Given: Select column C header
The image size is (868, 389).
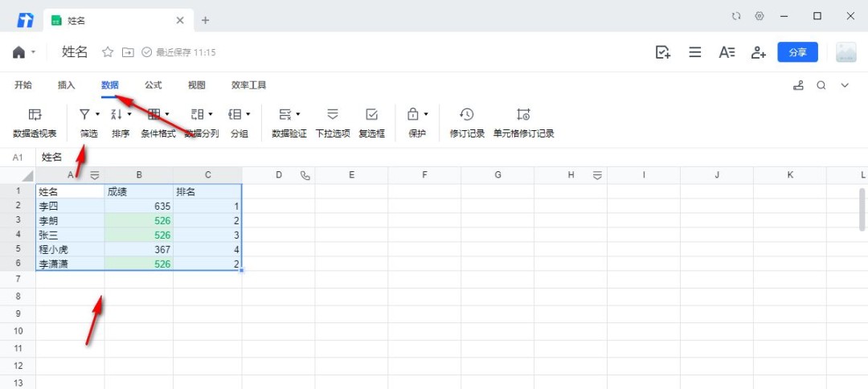Looking at the screenshot, I should (207, 175).
